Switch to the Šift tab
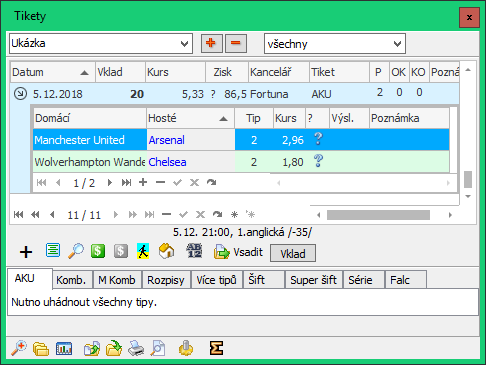Screen dimensions: 486x365 263,280
